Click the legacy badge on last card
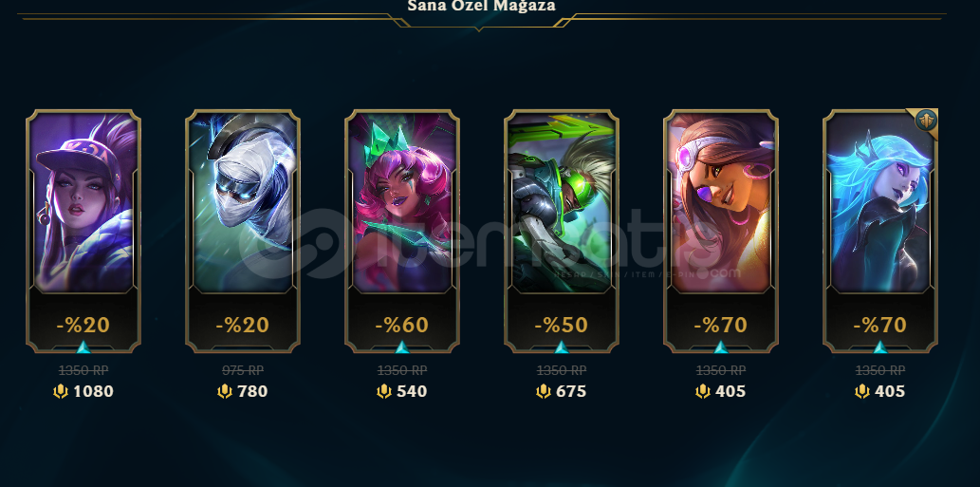 [926, 120]
